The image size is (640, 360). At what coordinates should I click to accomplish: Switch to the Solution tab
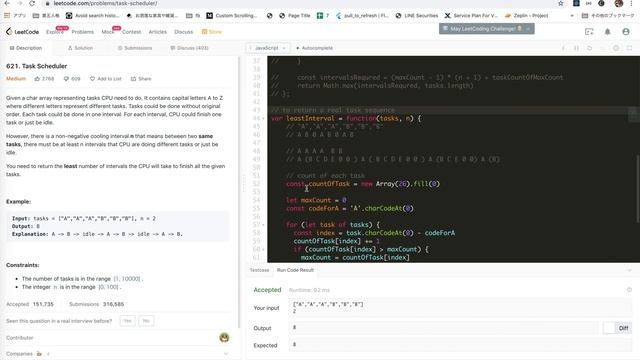click(80, 48)
